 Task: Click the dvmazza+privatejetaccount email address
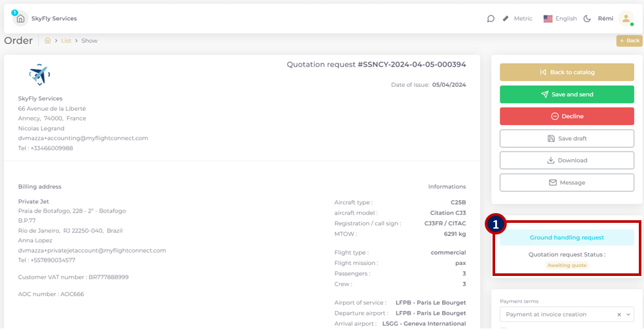click(92, 251)
